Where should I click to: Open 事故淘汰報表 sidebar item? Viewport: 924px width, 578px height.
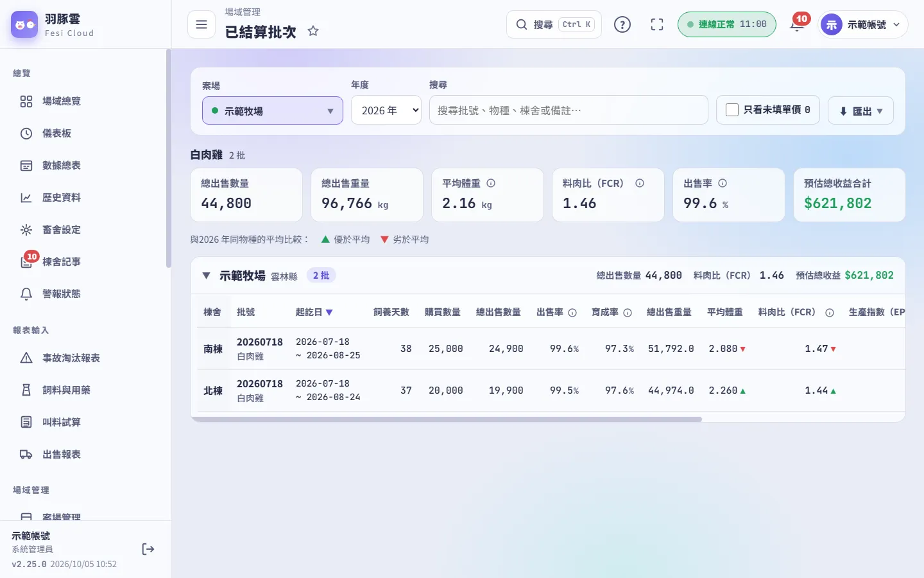(85, 358)
